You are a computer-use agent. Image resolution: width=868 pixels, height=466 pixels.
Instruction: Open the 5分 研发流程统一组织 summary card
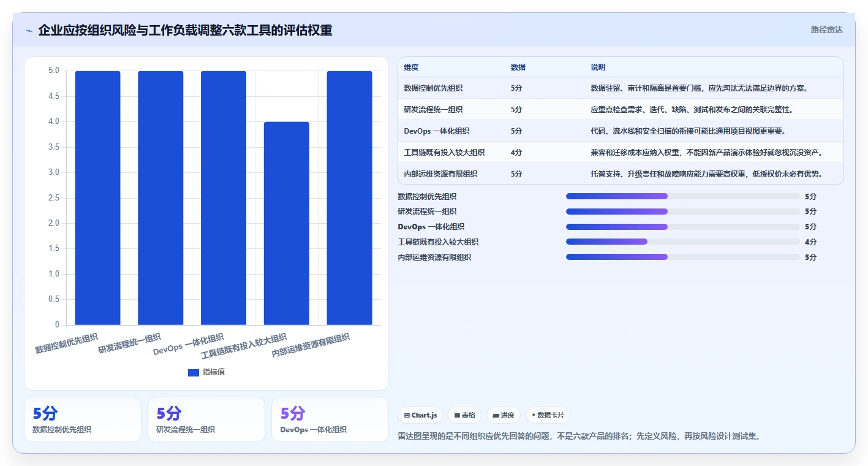(x=206, y=419)
